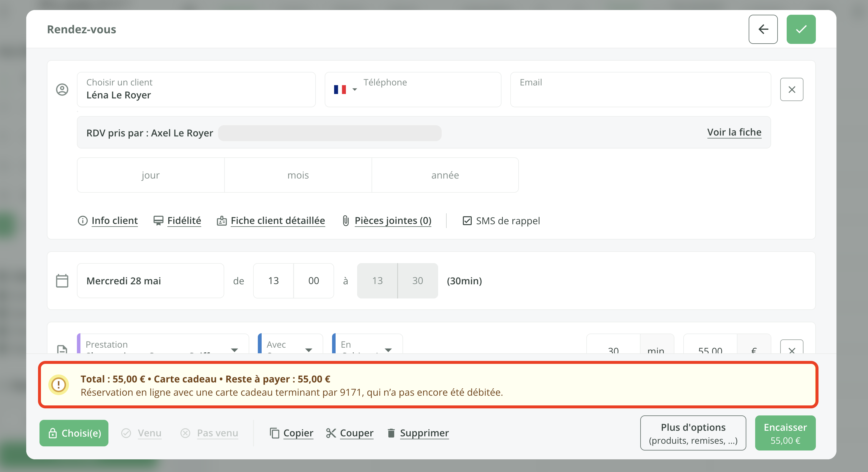
Task: Open the Fidélité loyalty section
Action: [184, 221]
